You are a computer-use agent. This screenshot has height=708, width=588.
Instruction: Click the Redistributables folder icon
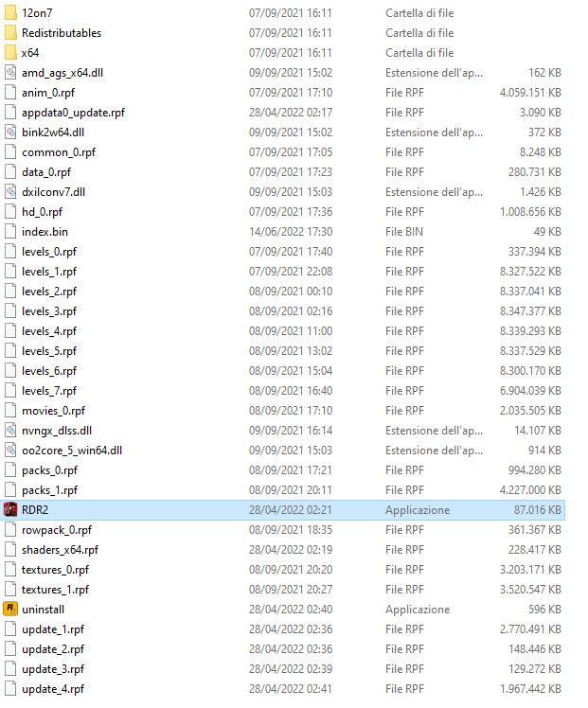[x=10, y=32]
